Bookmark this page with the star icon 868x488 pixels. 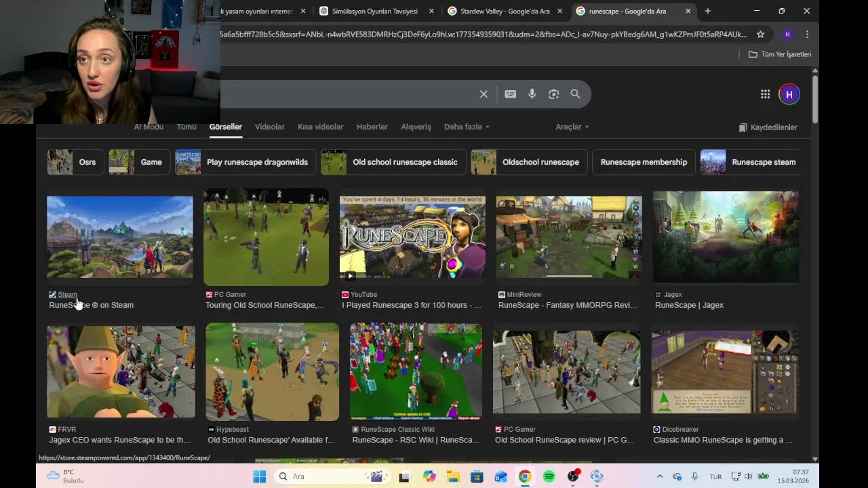[760, 34]
